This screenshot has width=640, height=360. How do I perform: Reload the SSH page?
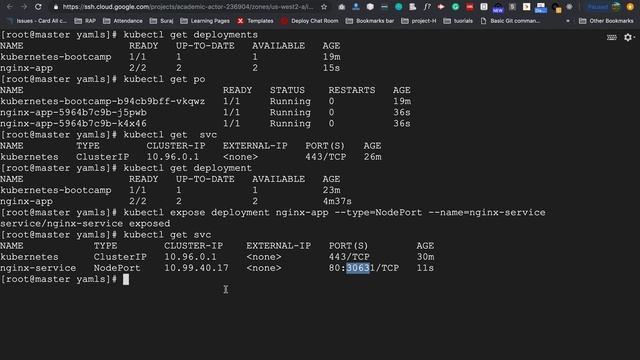click(38, 7)
